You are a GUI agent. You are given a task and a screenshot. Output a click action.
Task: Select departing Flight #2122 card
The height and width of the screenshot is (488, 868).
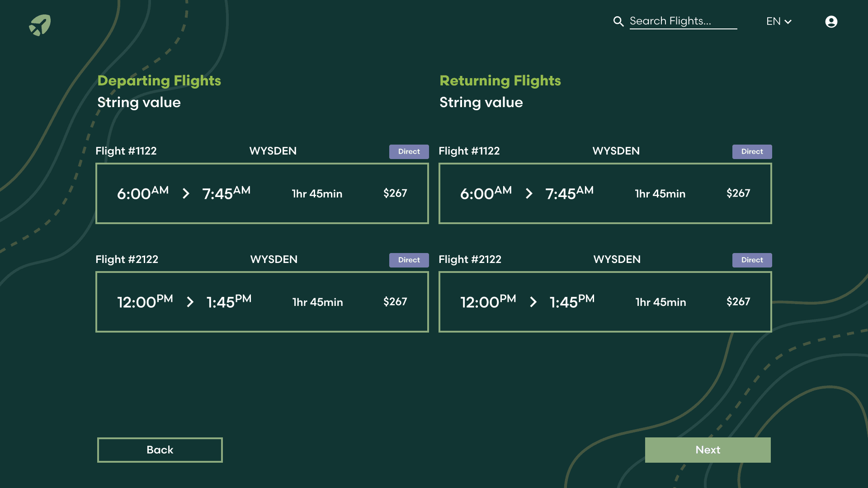click(x=262, y=302)
